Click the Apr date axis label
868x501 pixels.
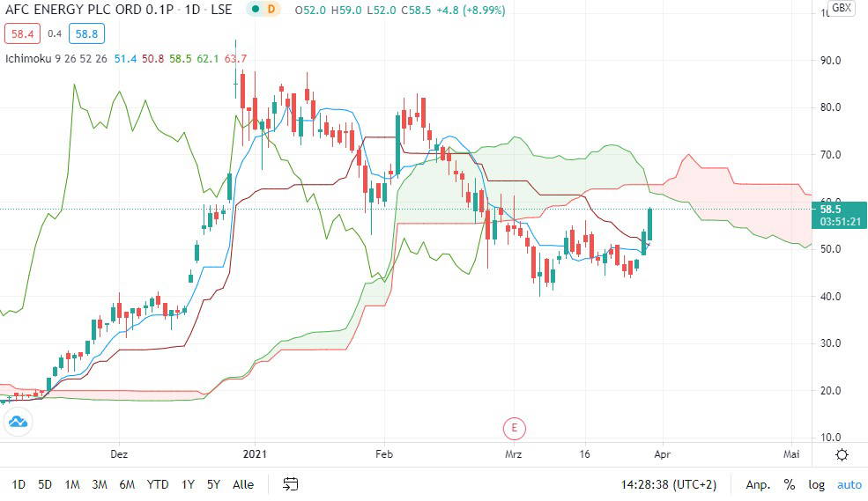click(662, 454)
